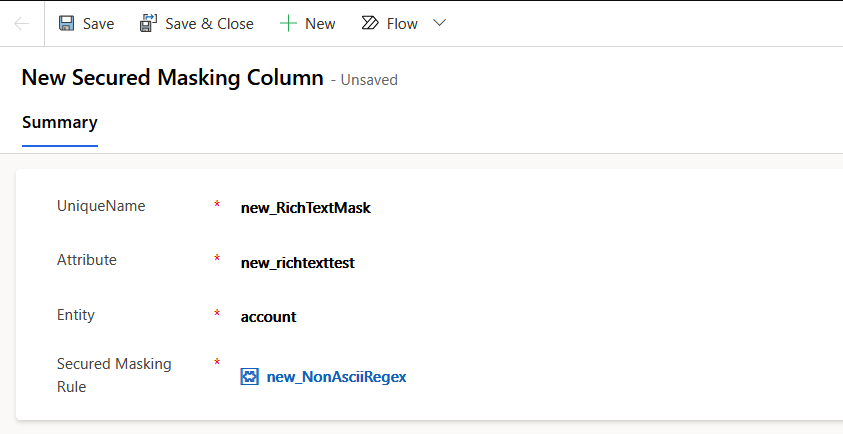
Task: Expand the Flow dropdown chevron
Action: point(438,23)
